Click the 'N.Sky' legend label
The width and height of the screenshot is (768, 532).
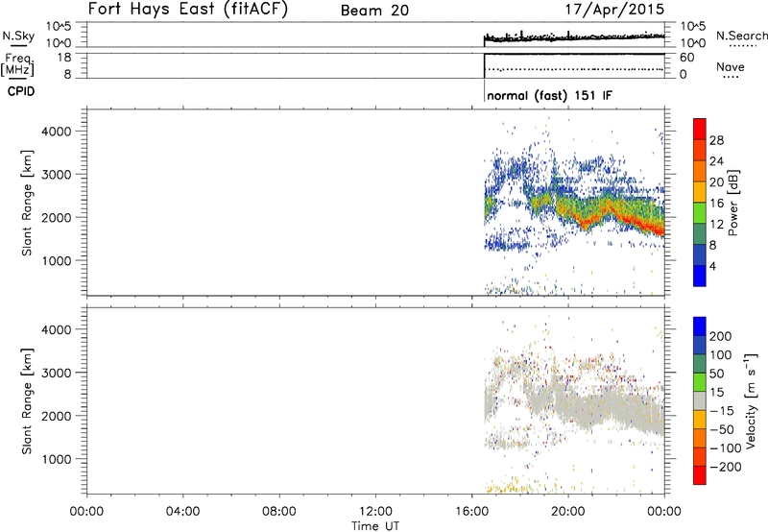18,36
